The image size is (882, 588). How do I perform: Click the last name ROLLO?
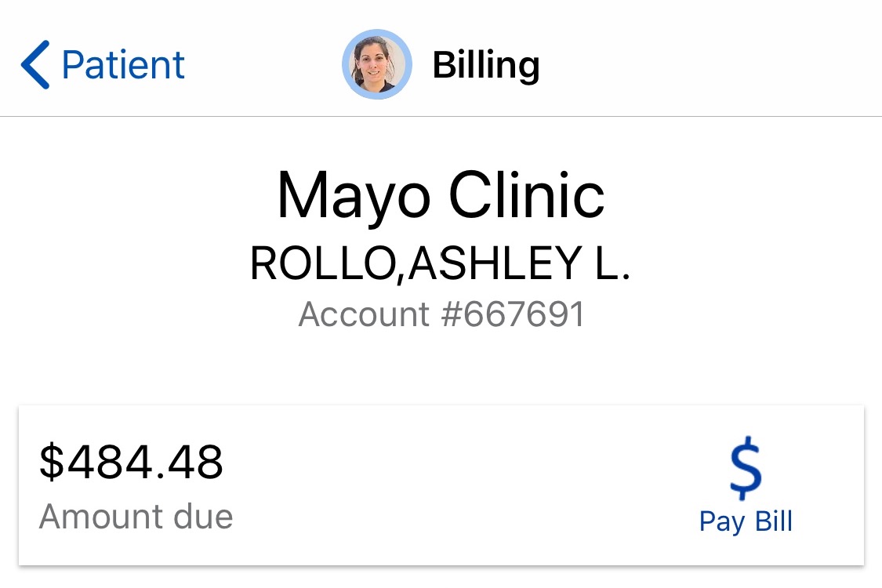[x=323, y=263]
